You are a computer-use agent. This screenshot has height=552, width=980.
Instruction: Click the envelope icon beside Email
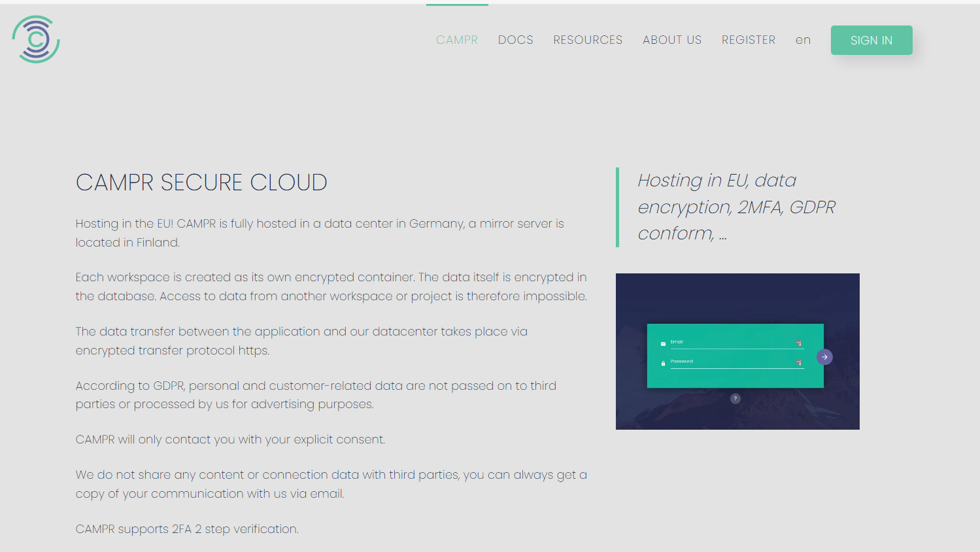pos(663,343)
